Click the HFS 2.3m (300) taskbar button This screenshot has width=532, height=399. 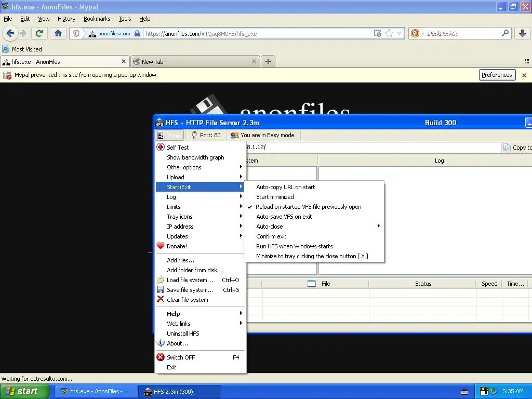tap(180, 392)
